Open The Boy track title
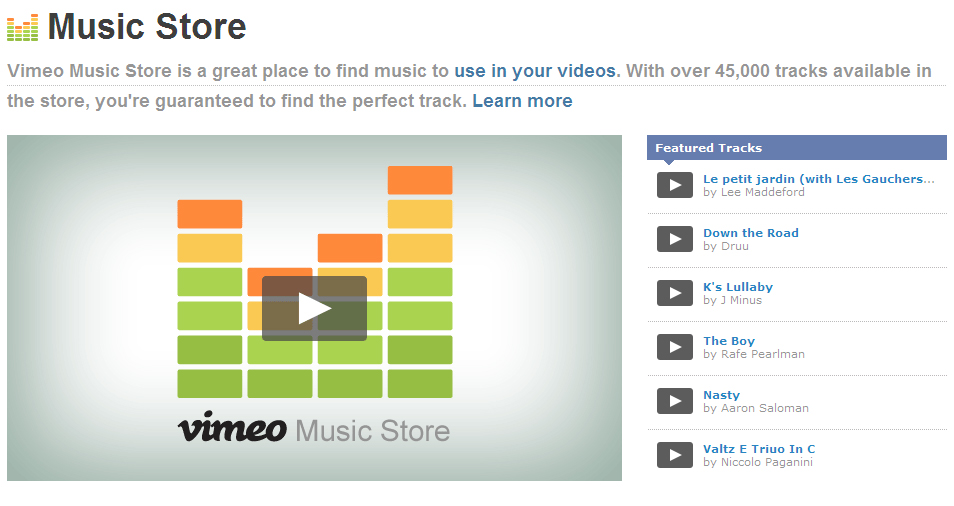This screenshot has height=506, width=954. coord(729,341)
